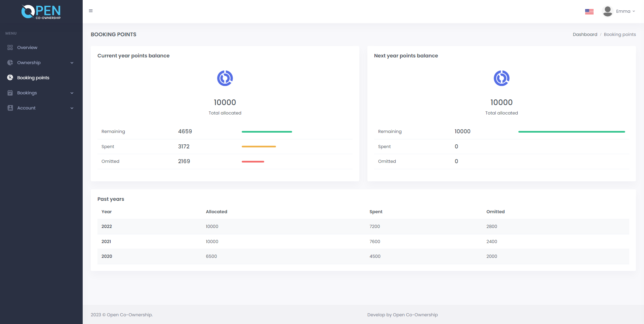Click the Ownership pie chart icon
The image size is (644, 324).
pyautogui.click(x=10, y=63)
